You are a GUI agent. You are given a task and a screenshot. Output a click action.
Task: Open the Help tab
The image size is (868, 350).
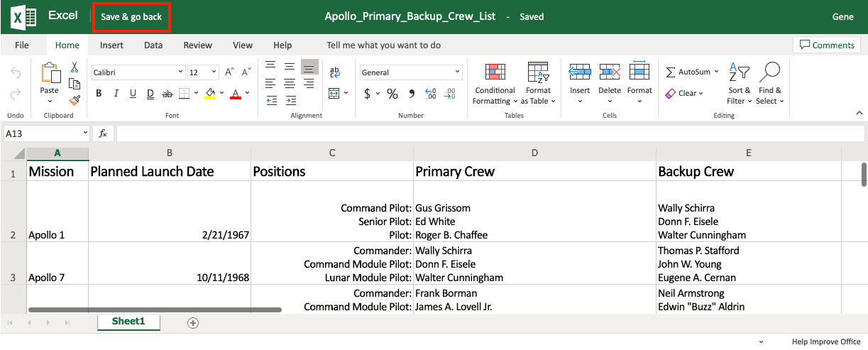(282, 45)
